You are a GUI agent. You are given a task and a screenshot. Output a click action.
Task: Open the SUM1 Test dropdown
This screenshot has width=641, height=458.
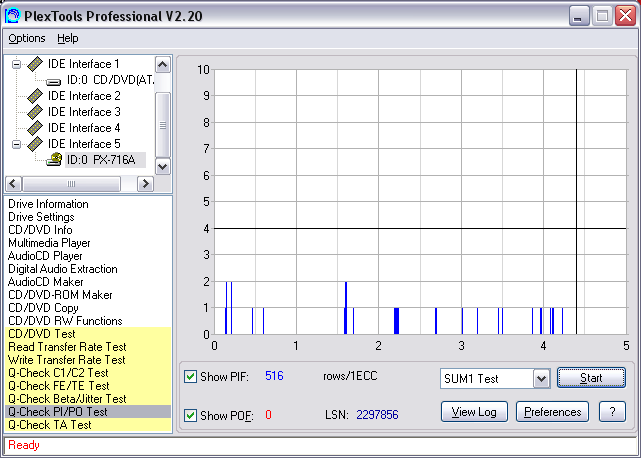(x=541, y=379)
